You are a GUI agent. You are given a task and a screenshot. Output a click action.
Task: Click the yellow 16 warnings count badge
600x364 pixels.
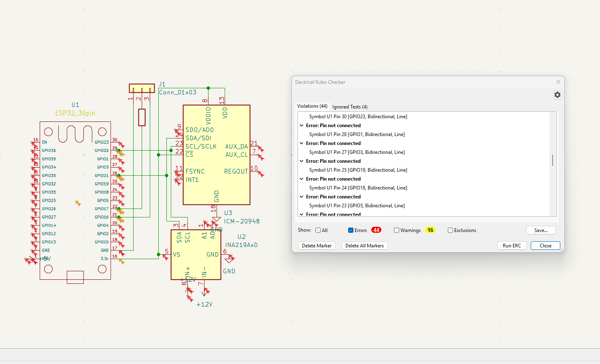[x=430, y=230]
